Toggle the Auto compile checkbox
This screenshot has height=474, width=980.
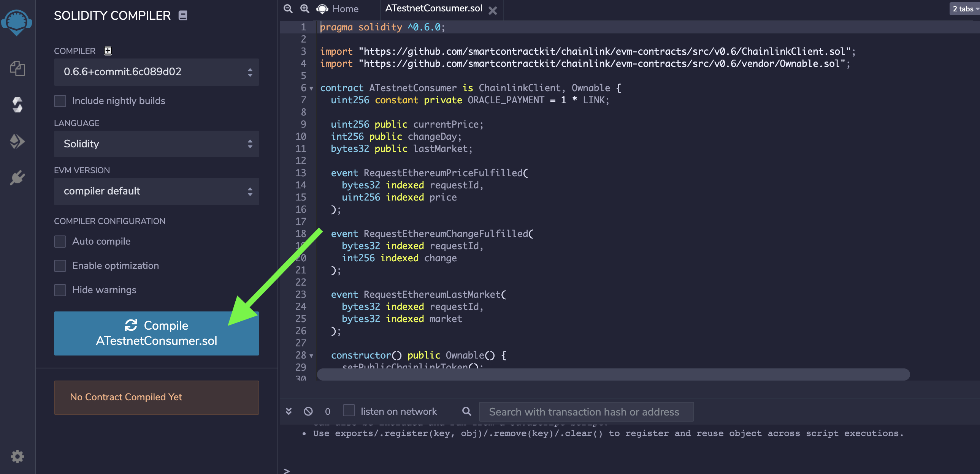[60, 242]
